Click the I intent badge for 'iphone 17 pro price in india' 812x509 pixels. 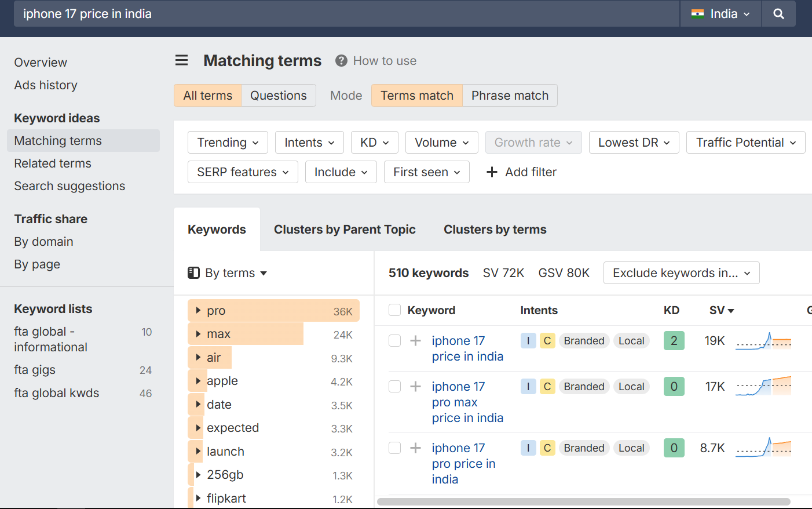coord(528,448)
